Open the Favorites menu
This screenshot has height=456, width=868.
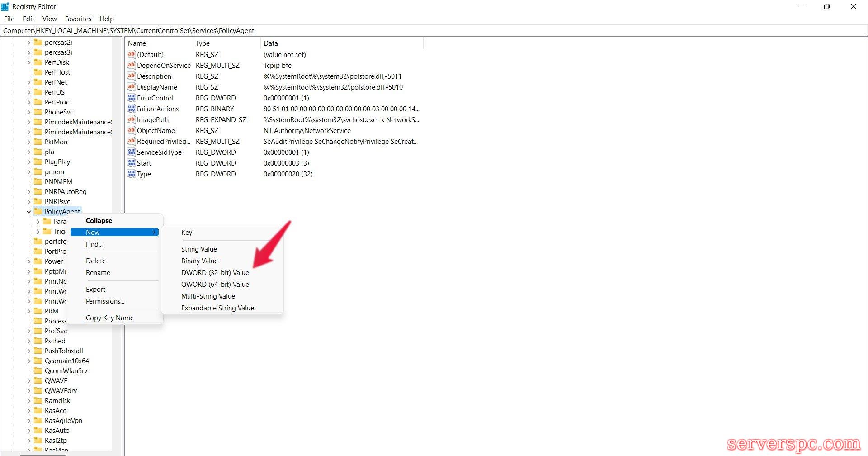[x=78, y=19]
